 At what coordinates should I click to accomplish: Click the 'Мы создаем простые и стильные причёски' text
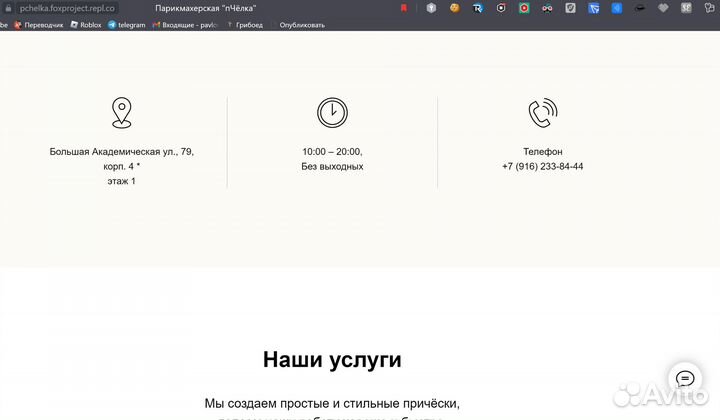(332, 403)
